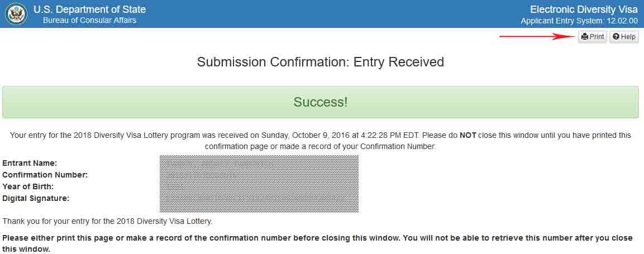The width and height of the screenshot is (644, 254).
Task: Click the U.S. Department of State title
Action: [x=89, y=9]
